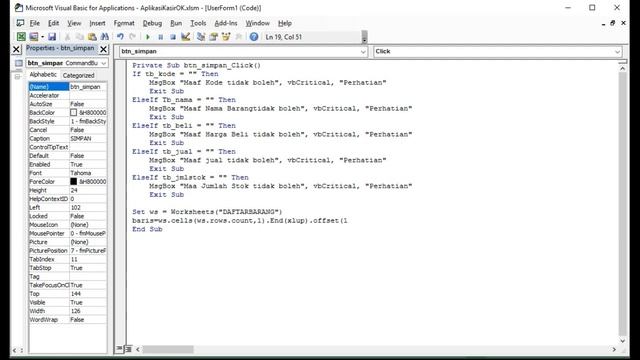
Task: Open the Object Browser icon
Action: (226, 37)
